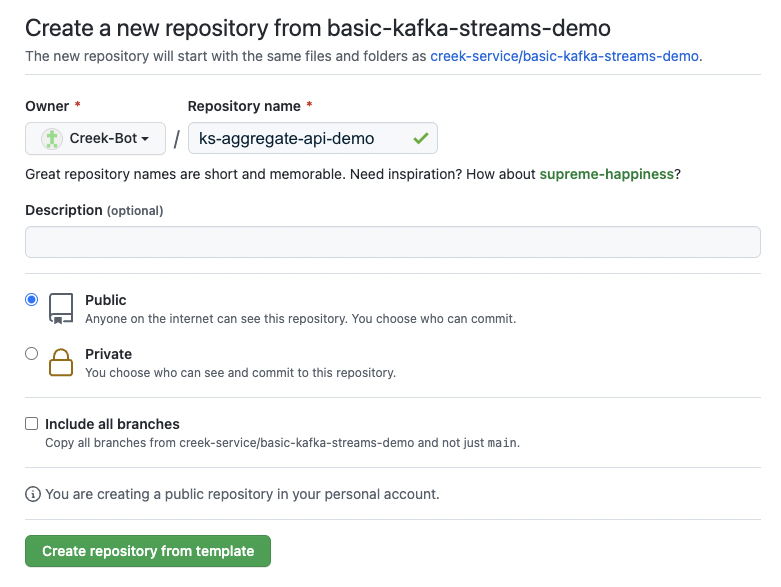
Task: Click the Private repository lock icon
Action: point(61,362)
